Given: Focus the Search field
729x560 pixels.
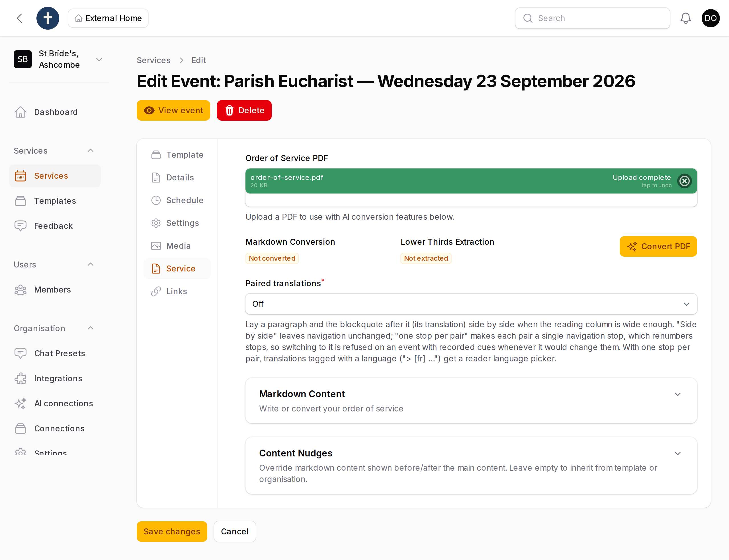Looking at the screenshot, I should (592, 18).
